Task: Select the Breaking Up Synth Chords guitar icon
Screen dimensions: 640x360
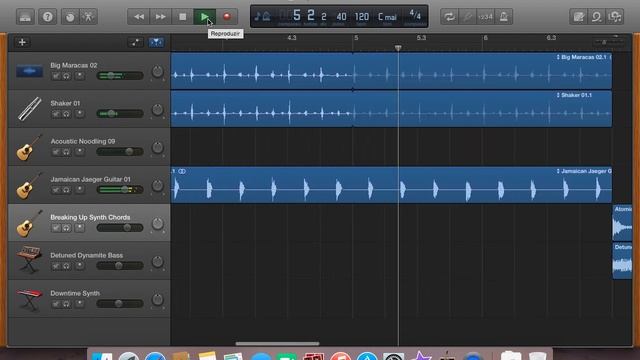Action: coord(29,223)
